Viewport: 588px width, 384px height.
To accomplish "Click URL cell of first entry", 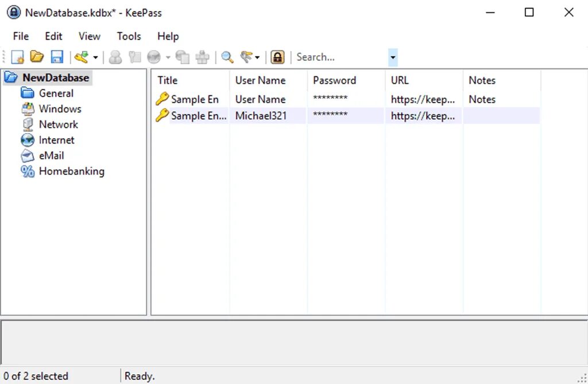I will [423, 99].
